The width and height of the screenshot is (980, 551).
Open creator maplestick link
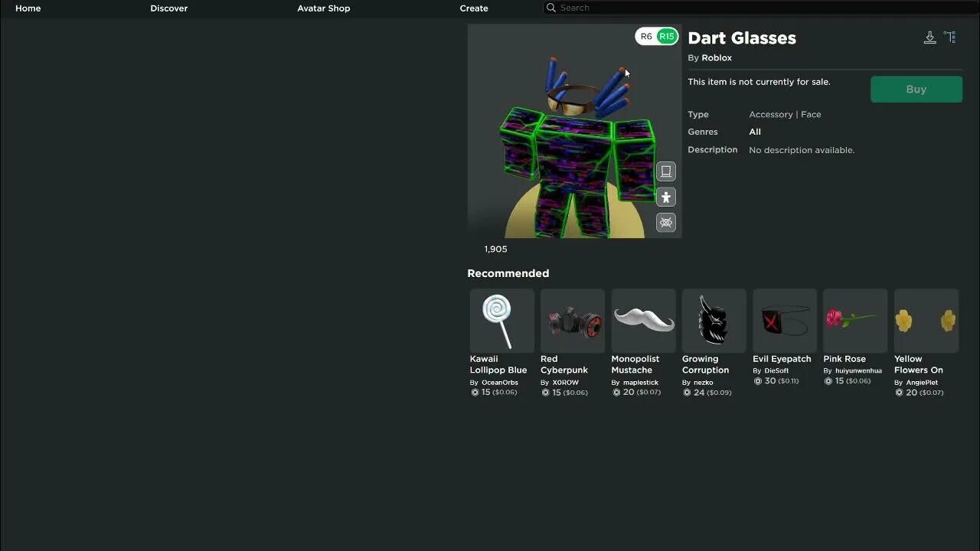[x=641, y=383]
